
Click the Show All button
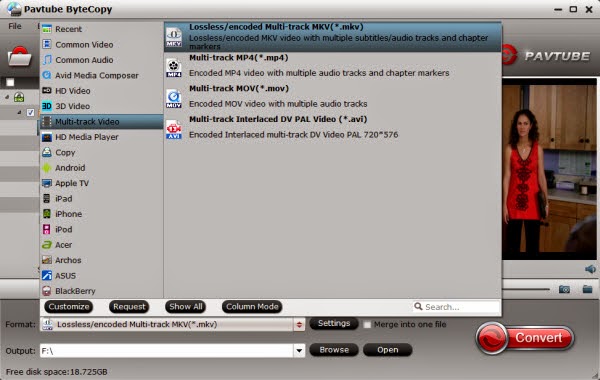(x=186, y=307)
